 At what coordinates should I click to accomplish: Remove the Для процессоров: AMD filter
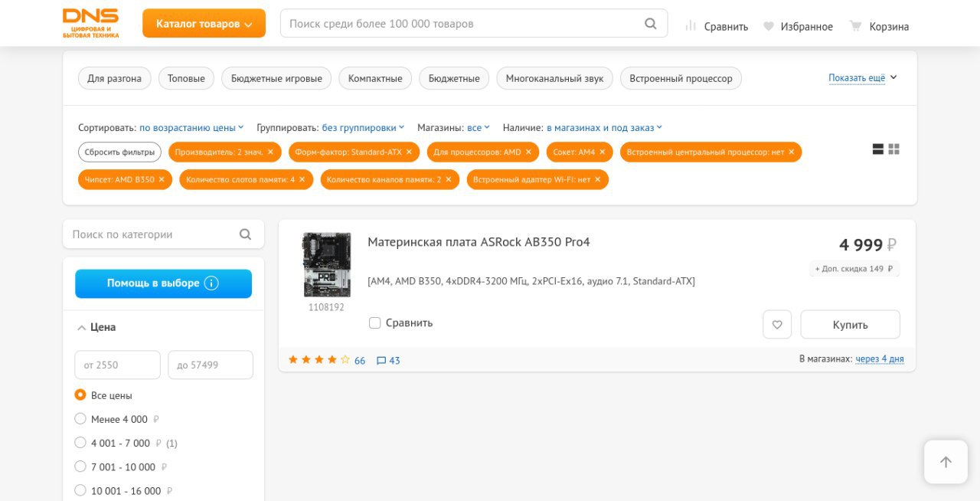click(528, 152)
